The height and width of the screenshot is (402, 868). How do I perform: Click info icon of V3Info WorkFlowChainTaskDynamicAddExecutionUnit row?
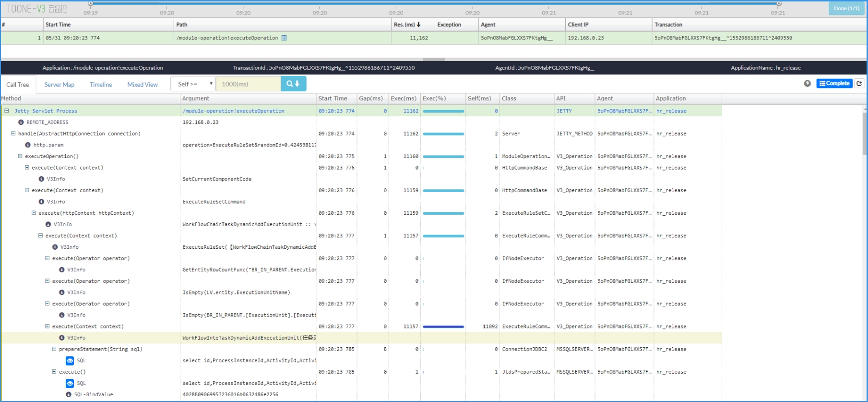coord(48,224)
